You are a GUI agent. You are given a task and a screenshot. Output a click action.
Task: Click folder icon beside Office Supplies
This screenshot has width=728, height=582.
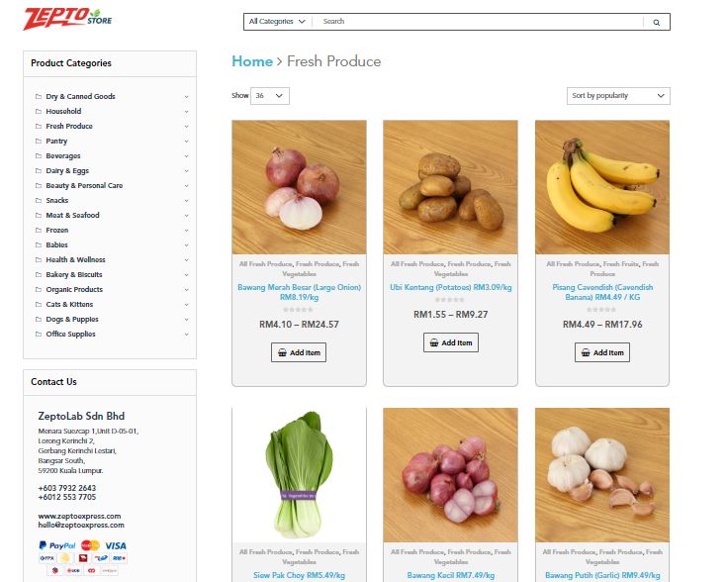pyautogui.click(x=39, y=334)
